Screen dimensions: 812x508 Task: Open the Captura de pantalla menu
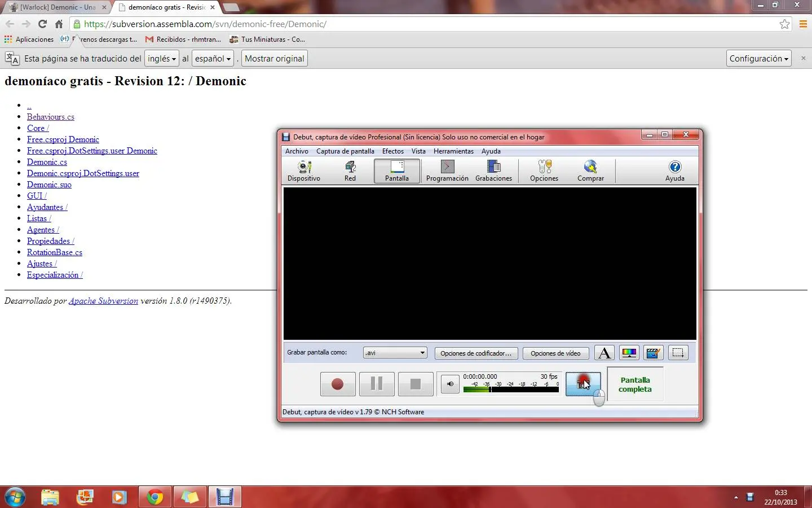coord(345,151)
